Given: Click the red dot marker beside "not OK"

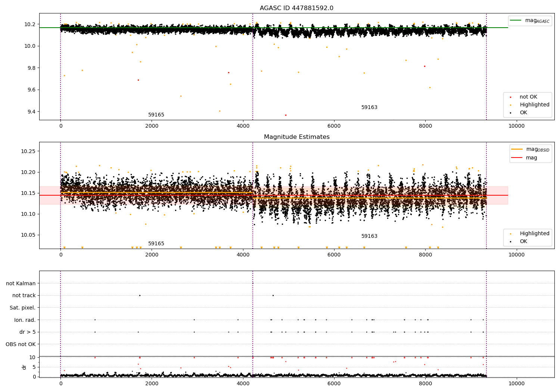Looking at the screenshot, I should 510,97.
